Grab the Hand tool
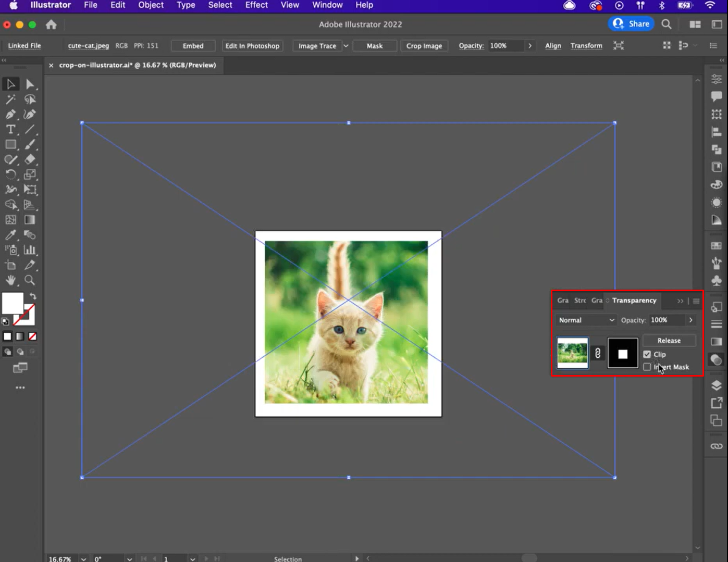Screen dimensions: 728x562 click(10, 280)
